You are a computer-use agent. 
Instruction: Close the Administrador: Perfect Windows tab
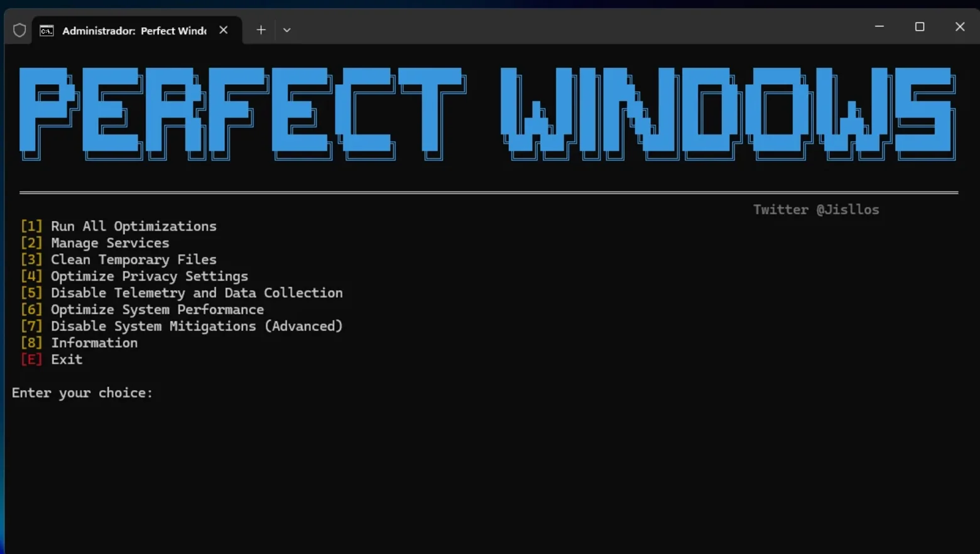(224, 30)
